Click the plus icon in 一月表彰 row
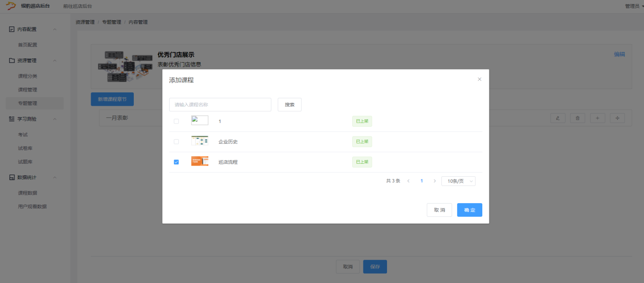 tap(598, 118)
